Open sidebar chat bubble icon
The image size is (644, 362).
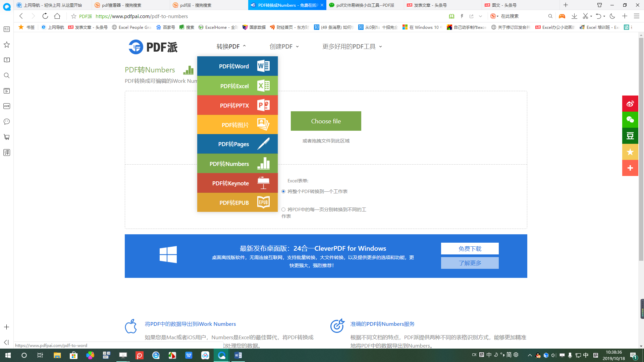[x=7, y=122]
